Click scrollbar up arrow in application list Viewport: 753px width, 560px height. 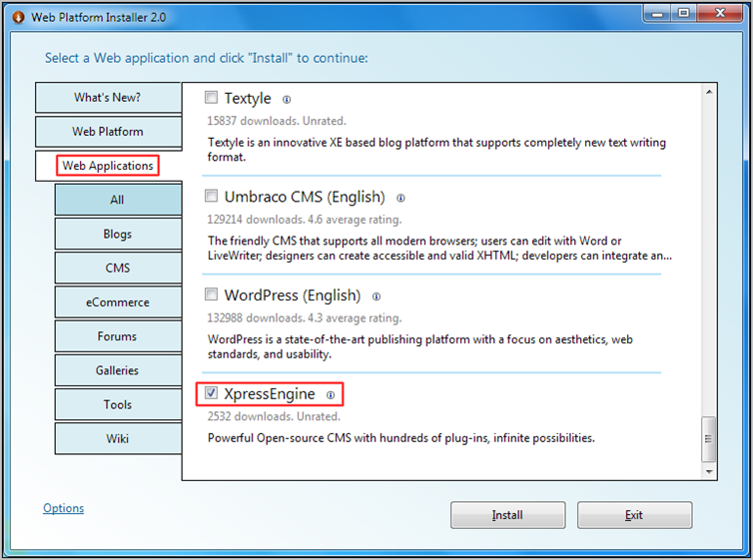point(709,92)
